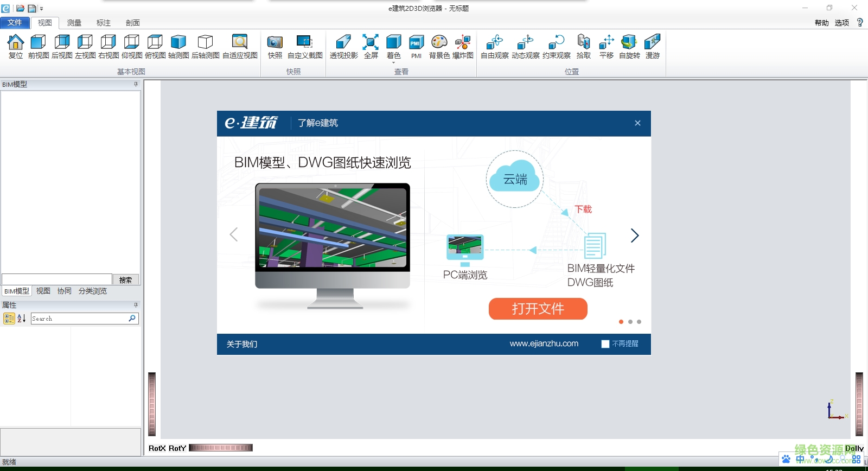Viewport: 868px width, 471px height.
Task: Toggle categorized view in properties panel
Action: click(x=9, y=319)
